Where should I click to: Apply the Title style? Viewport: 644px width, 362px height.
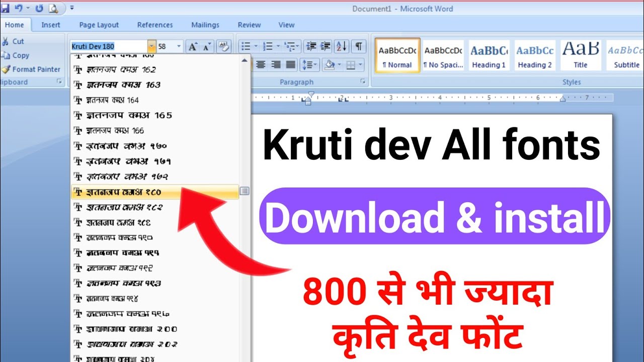point(581,56)
